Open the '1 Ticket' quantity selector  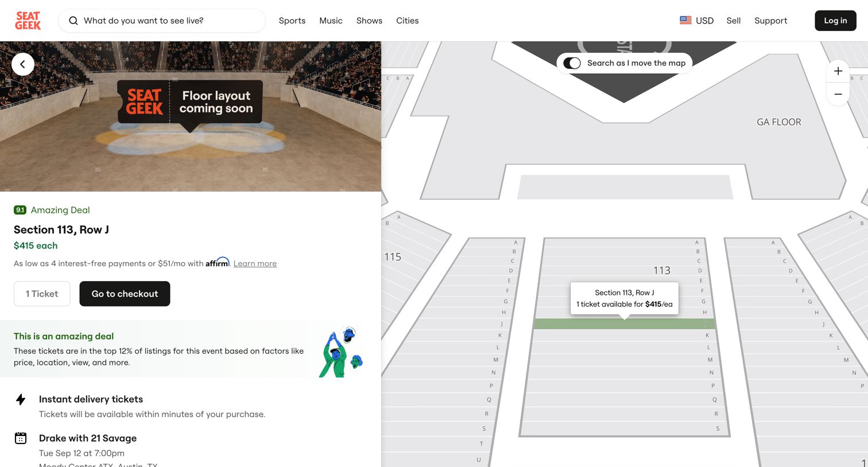pyautogui.click(x=42, y=294)
